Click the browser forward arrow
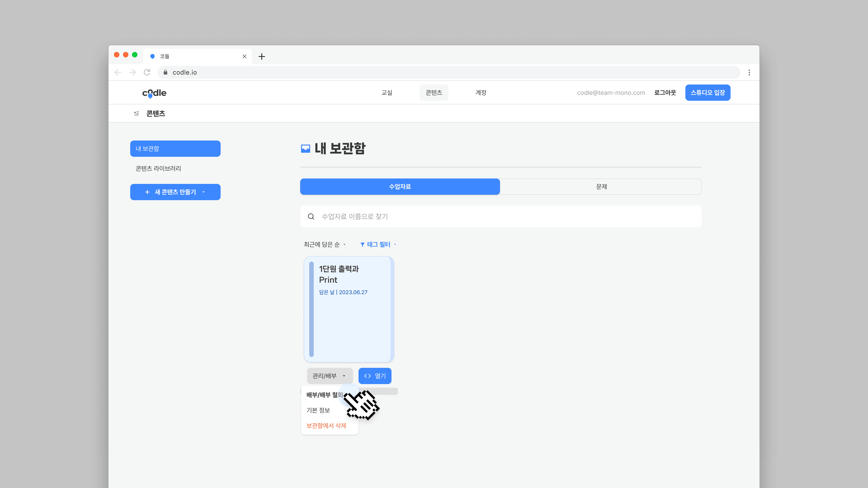Image resolution: width=868 pixels, height=488 pixels. [x=132, y=72]
